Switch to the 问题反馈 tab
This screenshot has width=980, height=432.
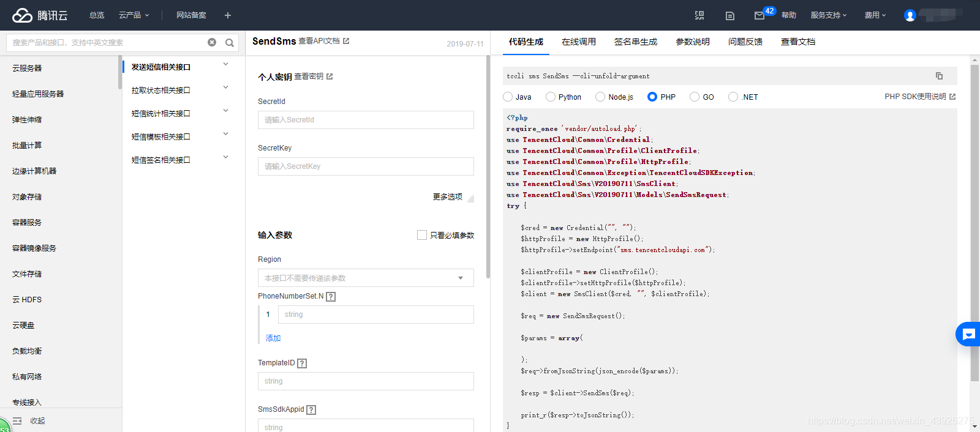click(x=745, y=42)
